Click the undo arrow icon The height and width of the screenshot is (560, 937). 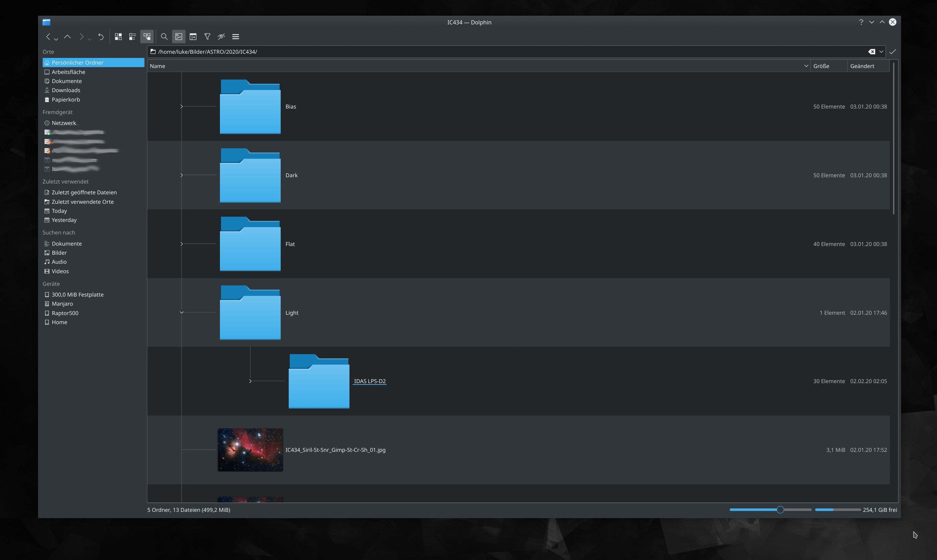coord(101,37)
